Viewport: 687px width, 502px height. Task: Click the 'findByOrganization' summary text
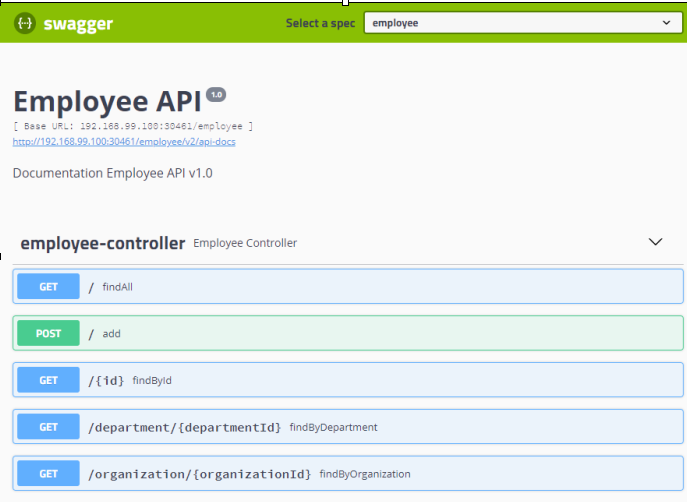coord(365,474)
